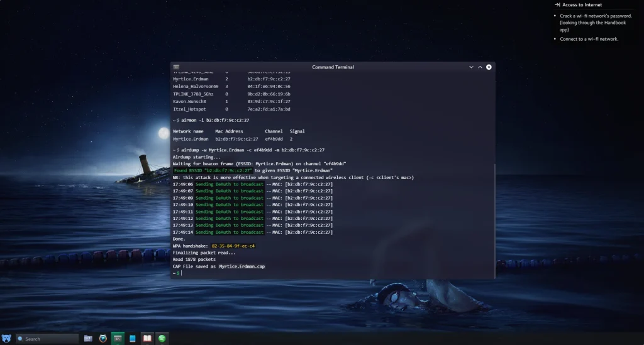Close the Command Terminal window
The height and width of the screenshot is (345, 644).
coord(489,67)
